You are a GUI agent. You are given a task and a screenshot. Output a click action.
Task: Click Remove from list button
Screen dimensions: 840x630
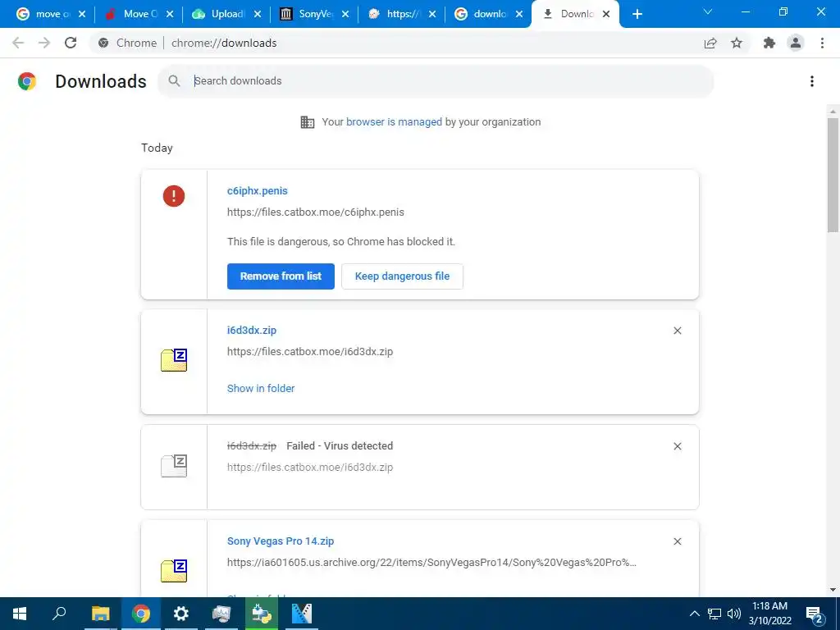(x=281, y=276)
